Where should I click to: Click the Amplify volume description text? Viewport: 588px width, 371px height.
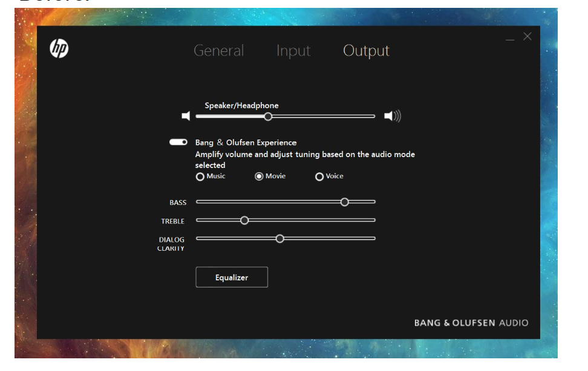pyautogui.click(x=305, y=160)
